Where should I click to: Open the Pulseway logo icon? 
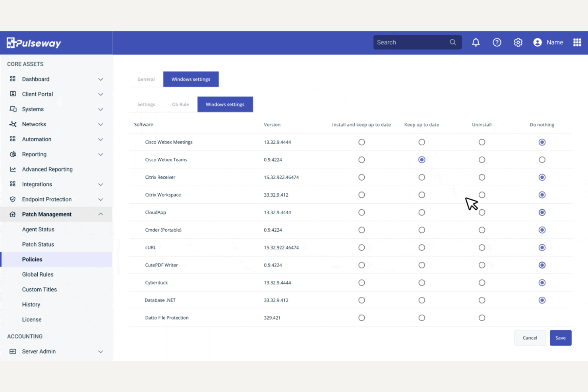[x=11, y=42]
